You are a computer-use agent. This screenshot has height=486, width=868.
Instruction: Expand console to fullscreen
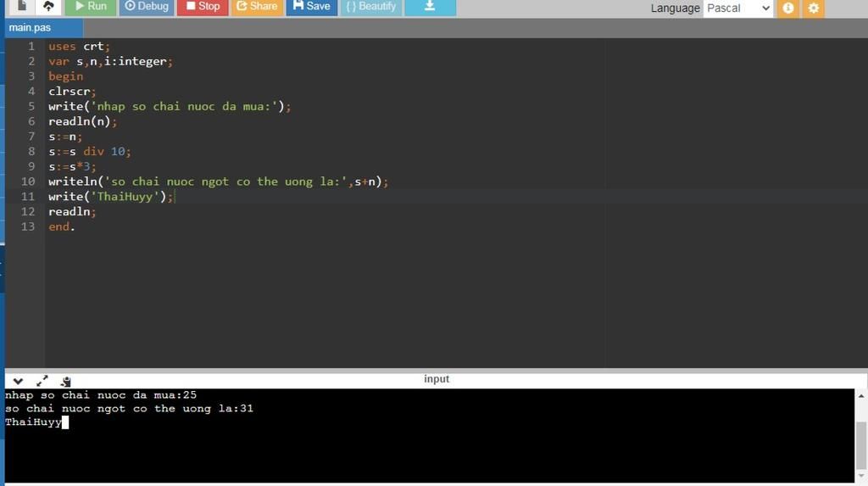[42, 382]
